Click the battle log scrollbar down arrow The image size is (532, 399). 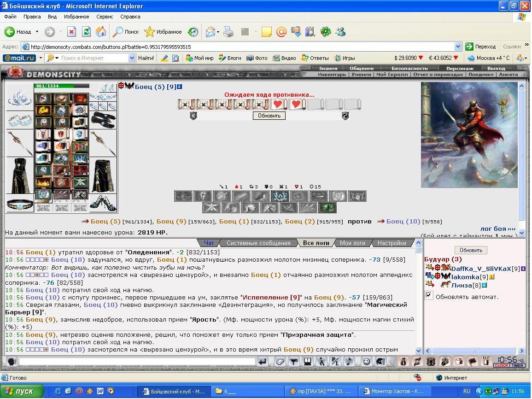click(418, 351)
